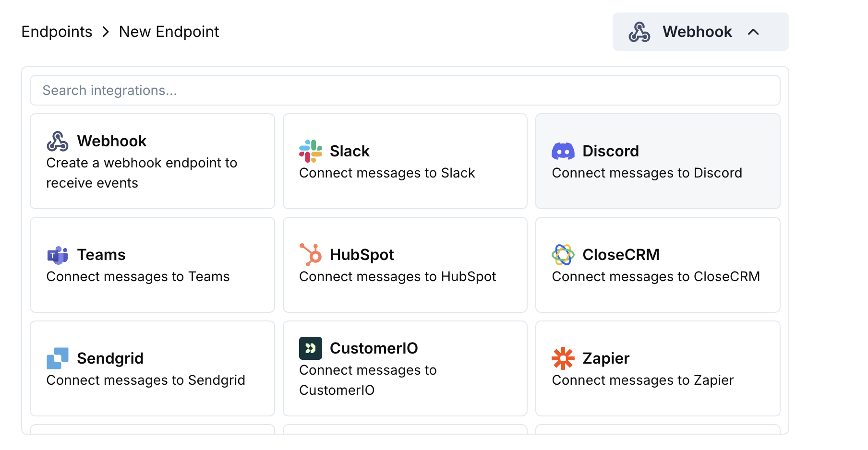Select the HubSpot sprocket icon
The height and width of the screenshot is (450, 868).
pyautogui.click(x=310, y=255)
